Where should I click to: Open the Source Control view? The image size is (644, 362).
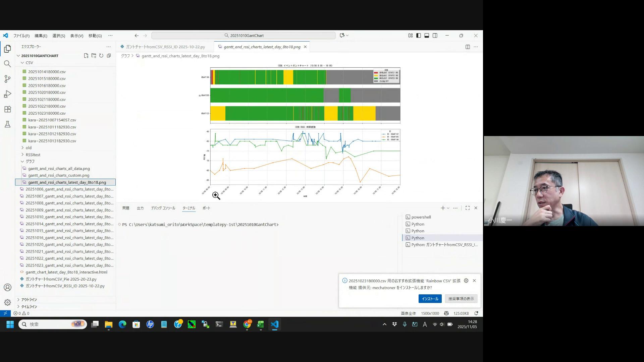pyautogui.click(x=7, y=79)
